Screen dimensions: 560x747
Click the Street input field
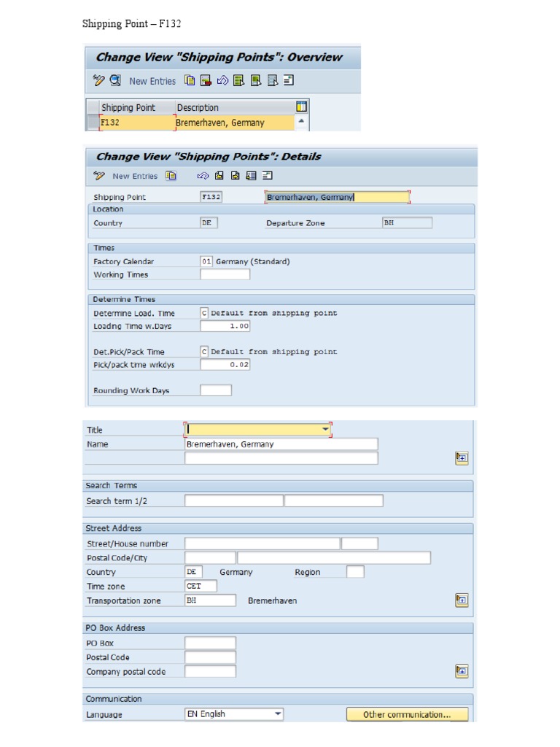point(262,543)
